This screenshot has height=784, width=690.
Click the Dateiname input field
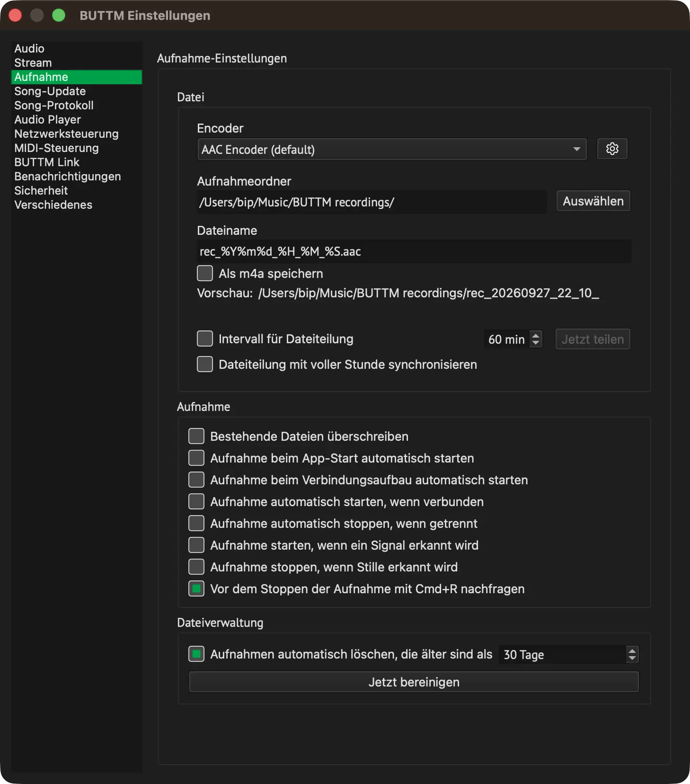(414, 251)
